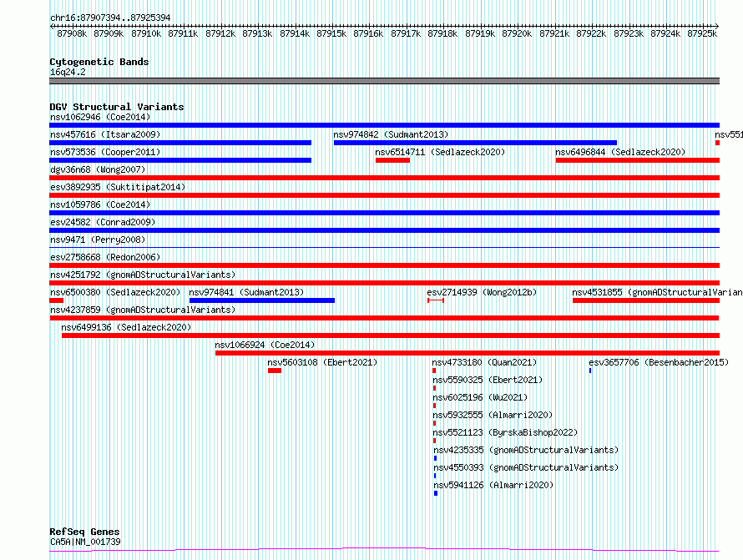Image resolution: width=743 pixels, height=560 pixels.
Task: Click nsv1066924 (Coe2014) label
Action: coord(265,345)
